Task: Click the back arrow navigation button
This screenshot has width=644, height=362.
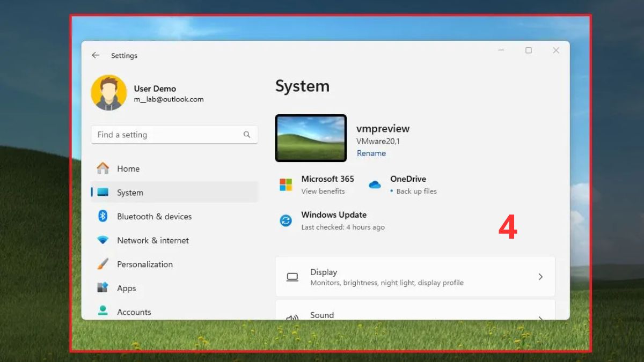Action: pos(96,55)
